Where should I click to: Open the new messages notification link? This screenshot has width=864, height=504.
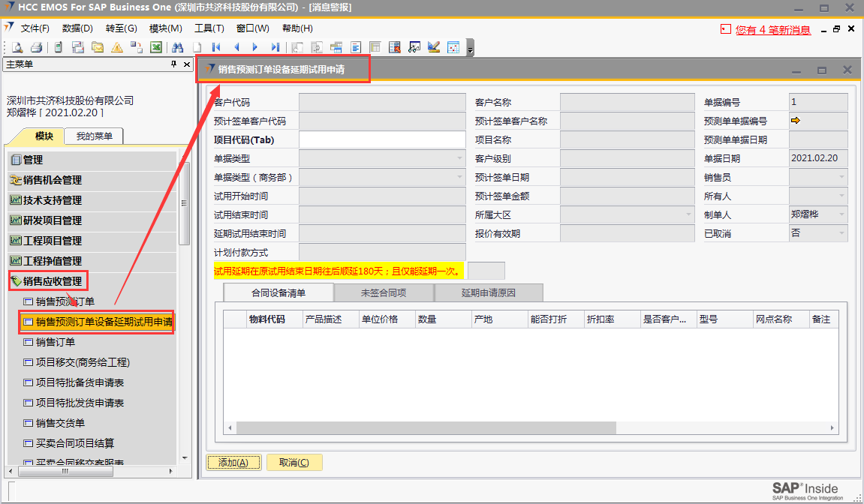coord(772,30)
